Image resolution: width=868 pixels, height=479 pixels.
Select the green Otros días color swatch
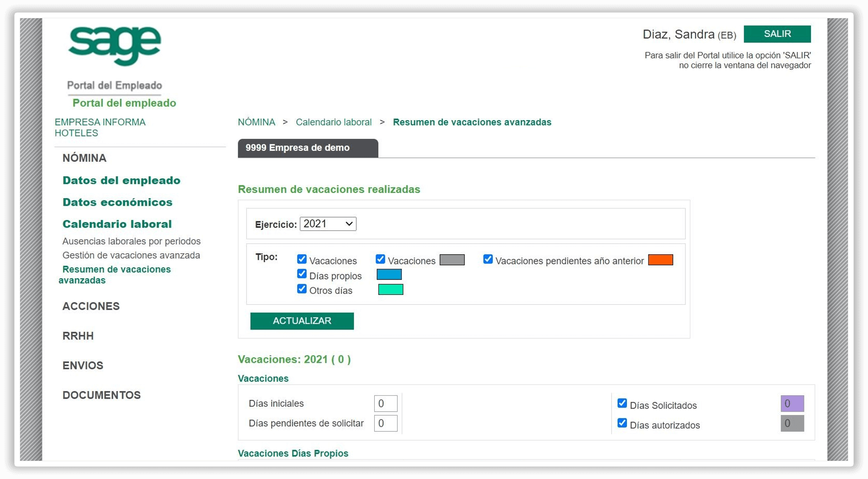(390, 290)
